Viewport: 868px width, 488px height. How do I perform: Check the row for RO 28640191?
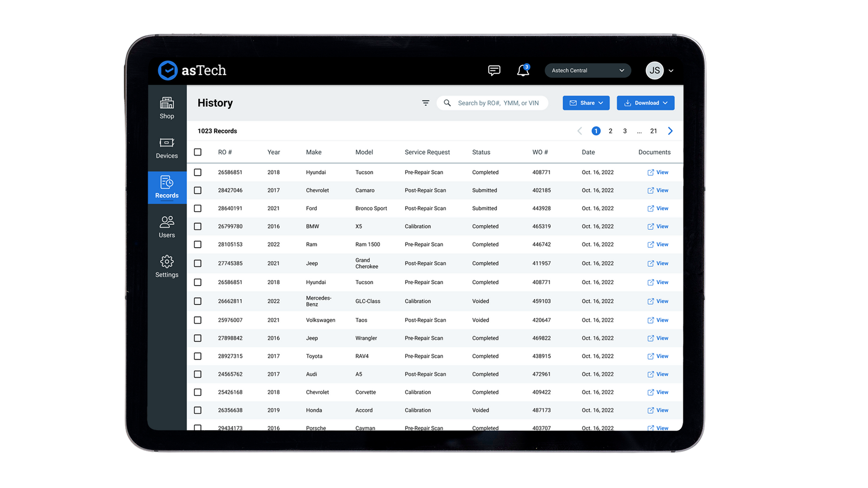[x=198, y=209]
